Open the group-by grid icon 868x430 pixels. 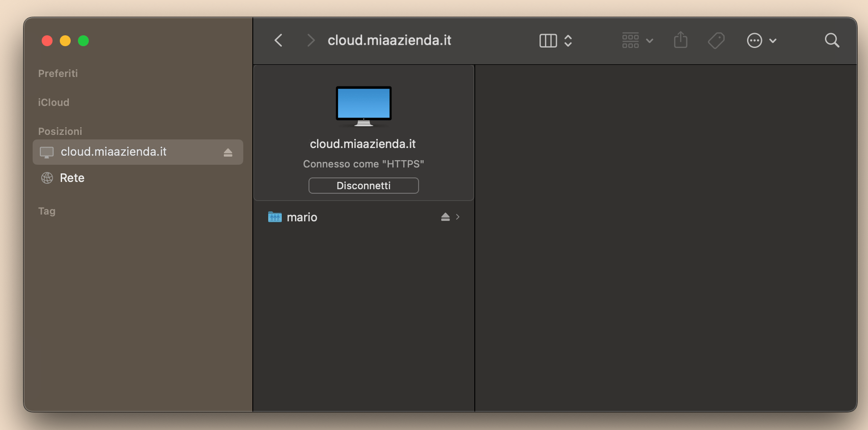point(631,41)
